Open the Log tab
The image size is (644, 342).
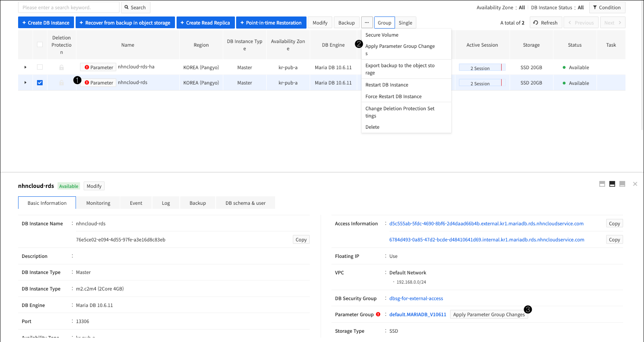(166, 203)
